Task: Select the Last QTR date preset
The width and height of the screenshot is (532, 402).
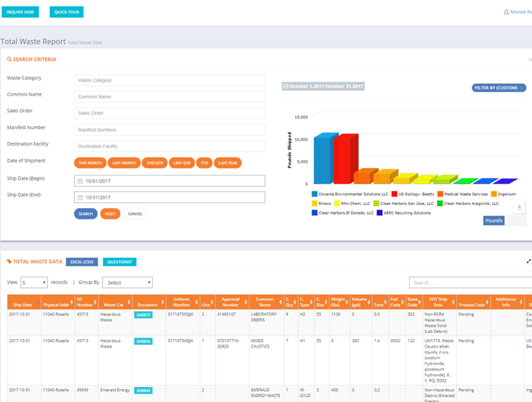Action: click(182, 163)
